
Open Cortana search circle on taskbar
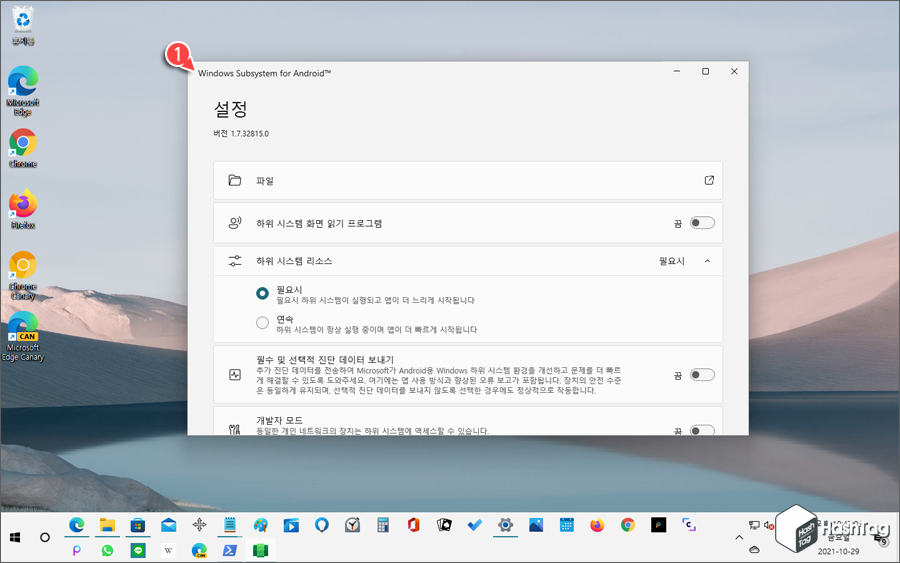coord(45,537)
